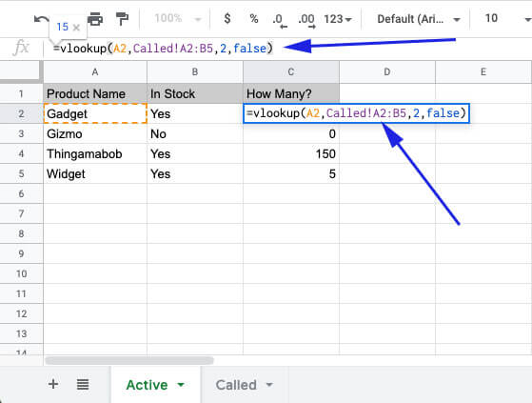
Task: Select the paint format roller icon
Action: tap(122, 19)
